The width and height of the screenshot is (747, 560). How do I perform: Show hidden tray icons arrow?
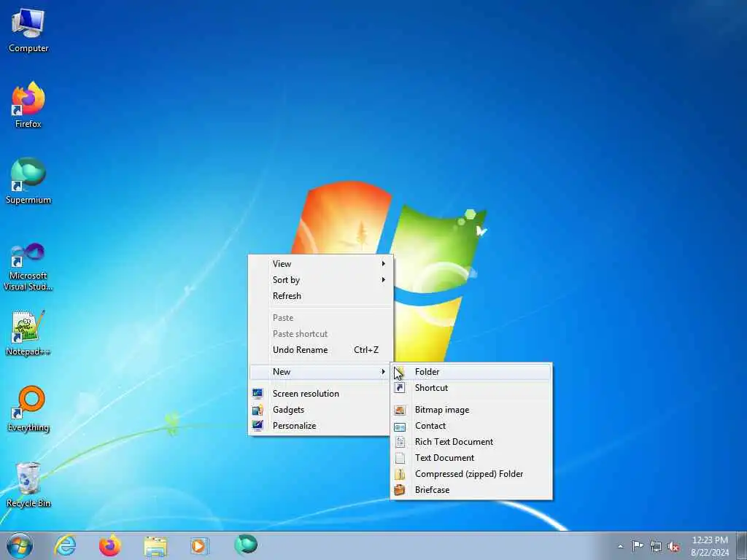click(x=620, y=546)
